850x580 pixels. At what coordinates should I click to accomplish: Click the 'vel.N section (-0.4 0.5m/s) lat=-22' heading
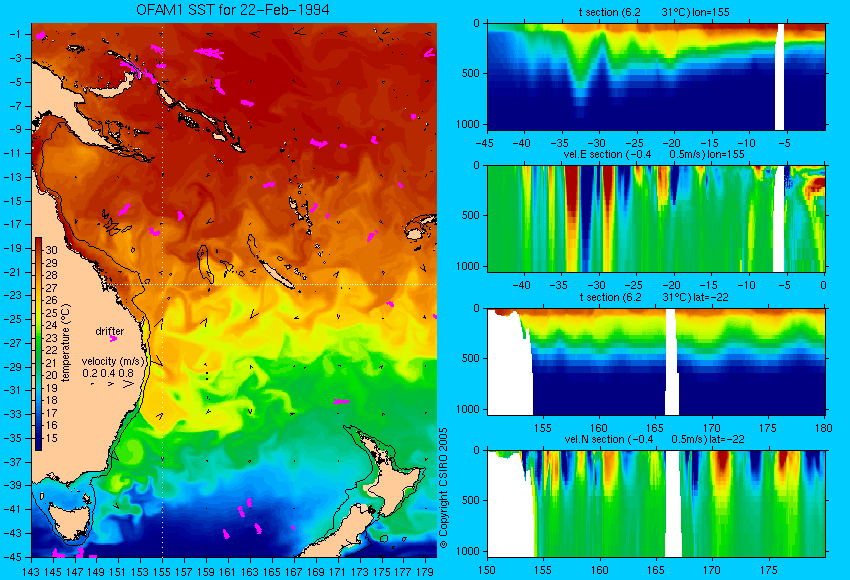tap(654, 439)
